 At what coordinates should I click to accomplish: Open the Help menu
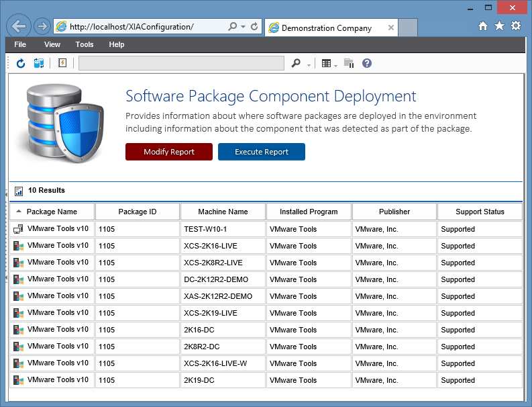tap(116, 44)
